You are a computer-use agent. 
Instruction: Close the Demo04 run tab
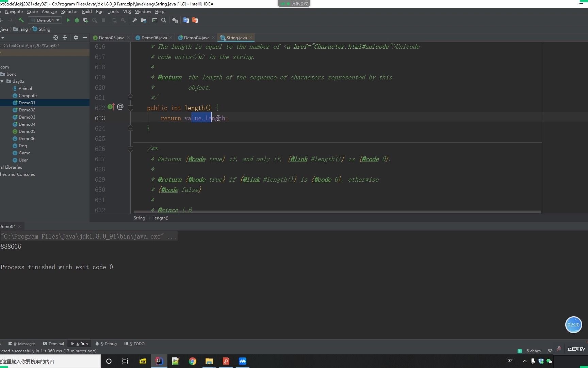coord(19,227)
